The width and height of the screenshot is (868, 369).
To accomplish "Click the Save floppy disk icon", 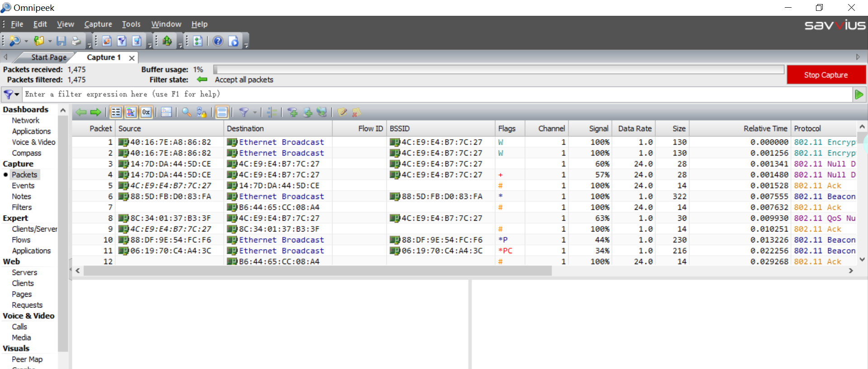I will (61, 41).
